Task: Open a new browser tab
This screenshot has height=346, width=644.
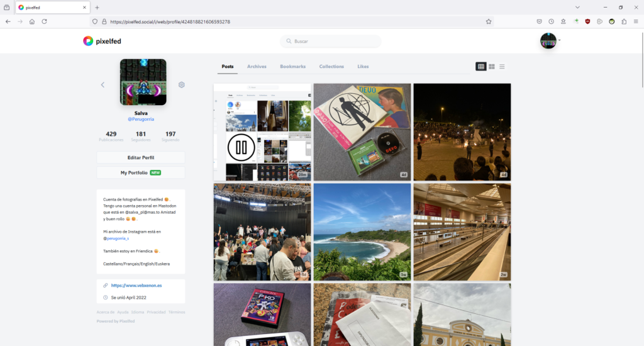Action: tap(97, 8)
